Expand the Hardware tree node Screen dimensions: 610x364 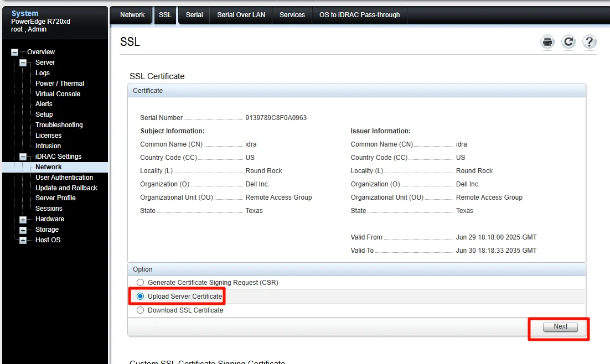[x=23, y=220]
